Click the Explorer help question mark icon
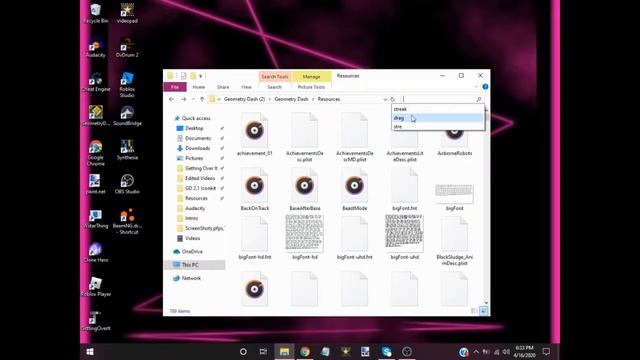 click(485, 87)
